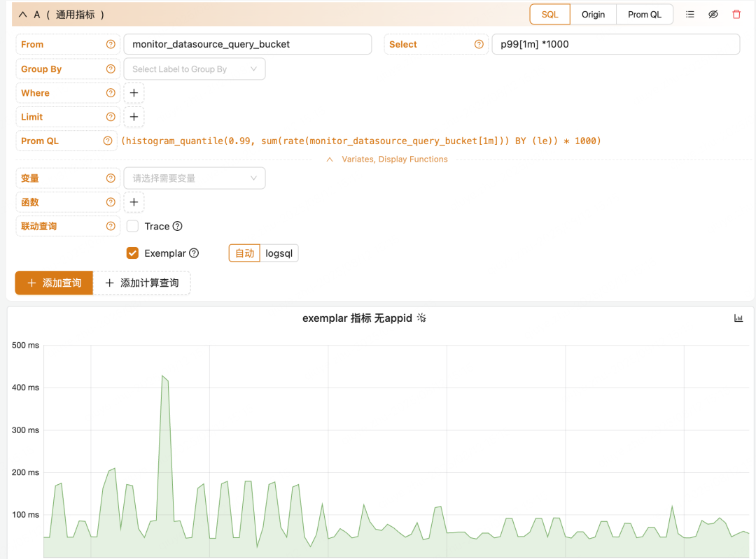Switch to the Origin tab
The height and width of the screenshot is (559, 756).
point(593,15)
